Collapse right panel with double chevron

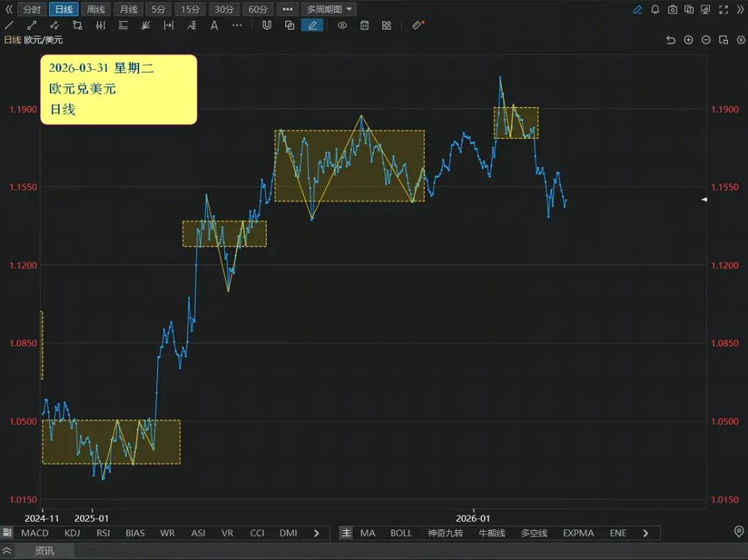[x=740, y=10]
